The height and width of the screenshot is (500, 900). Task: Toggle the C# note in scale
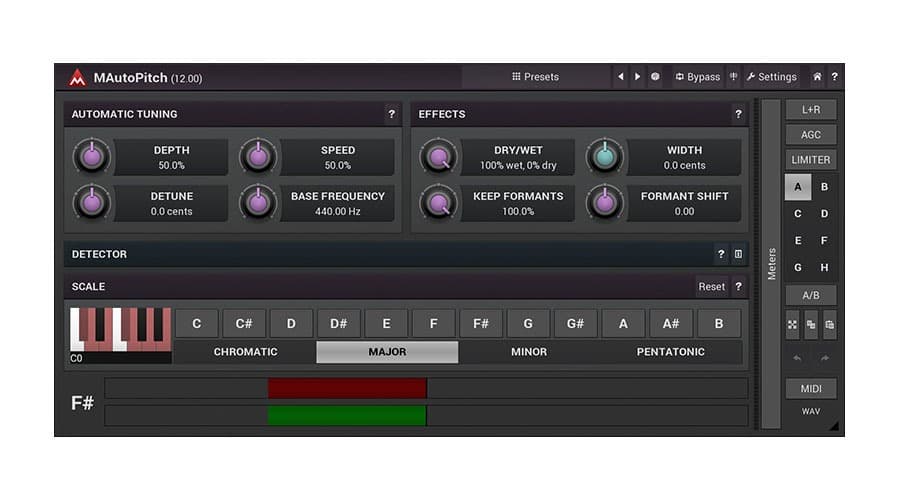pyautogui.click(x=244, y=324)
